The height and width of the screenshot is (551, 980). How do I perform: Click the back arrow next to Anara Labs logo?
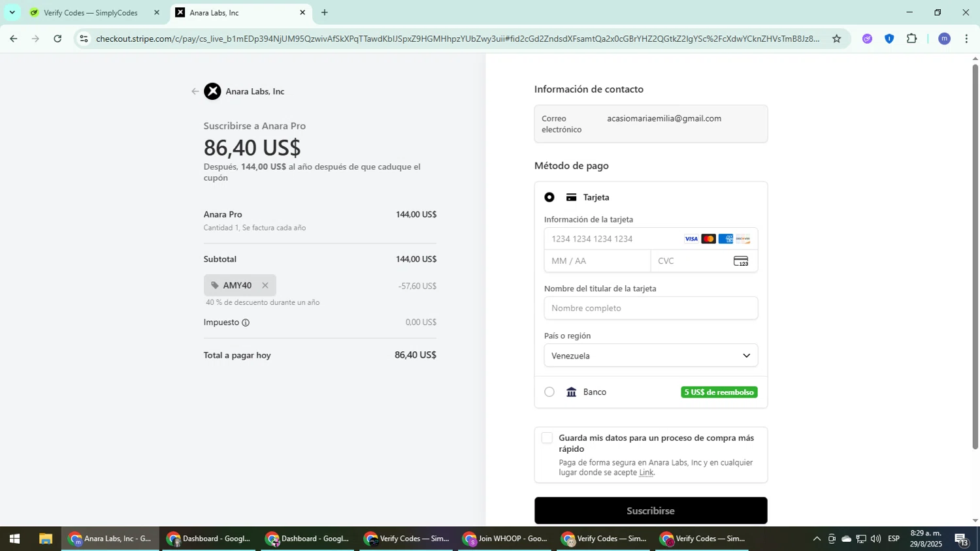(x=195, y=91)
